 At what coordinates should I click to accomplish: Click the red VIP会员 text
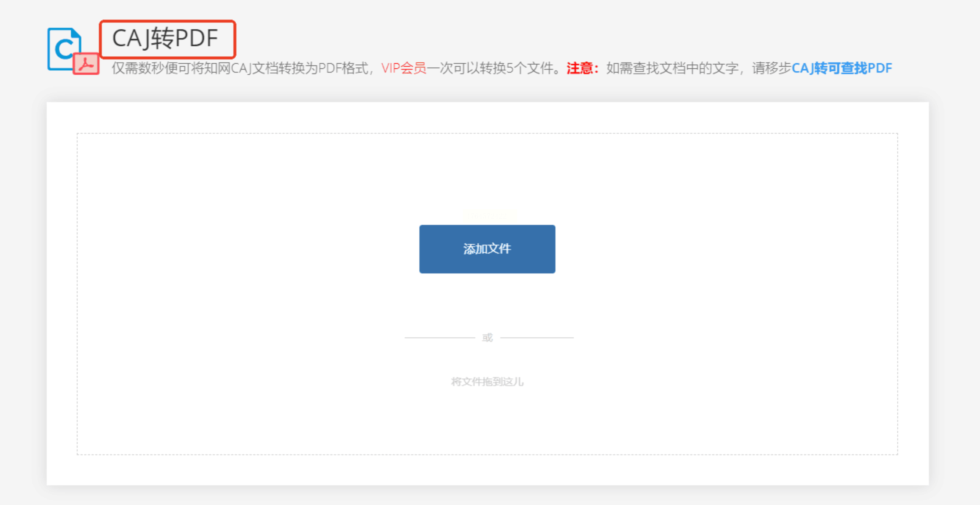coord(404,68)
